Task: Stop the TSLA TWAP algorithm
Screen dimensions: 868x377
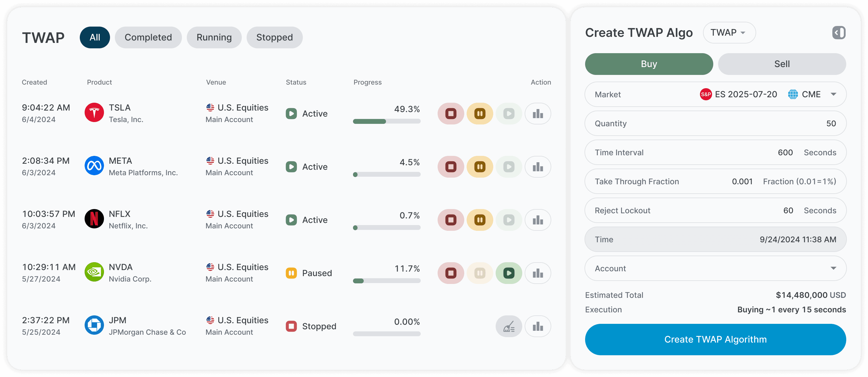Action: pos(451,114)
